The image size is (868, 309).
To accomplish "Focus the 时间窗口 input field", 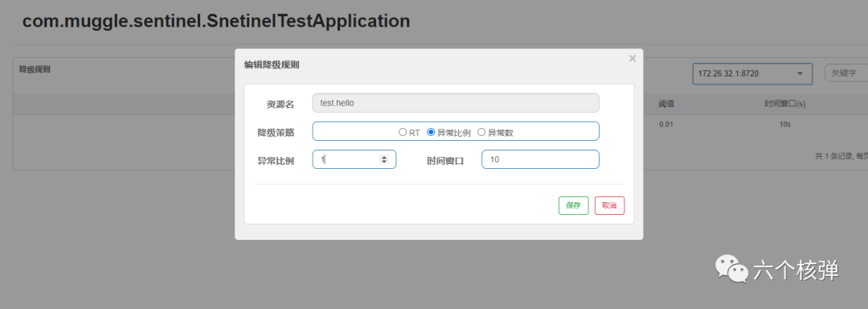I will (540, 159).
